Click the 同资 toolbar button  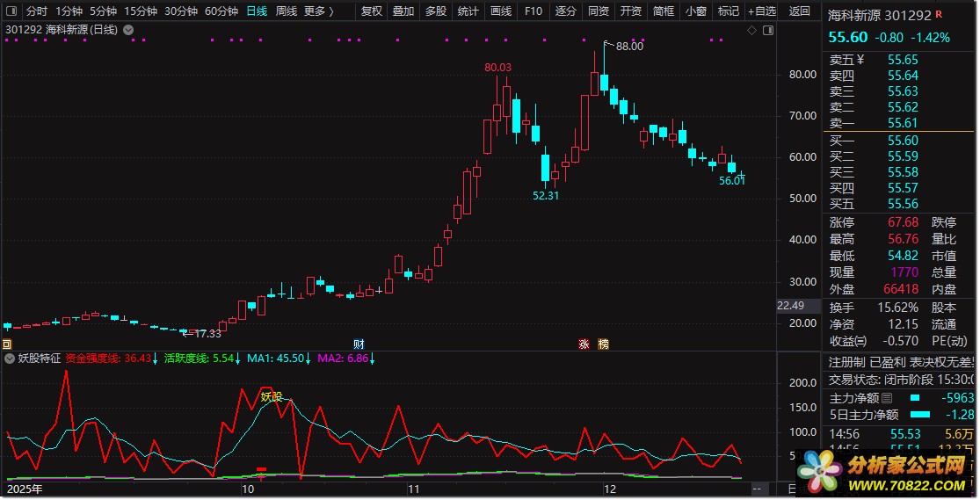click(599, 11)
